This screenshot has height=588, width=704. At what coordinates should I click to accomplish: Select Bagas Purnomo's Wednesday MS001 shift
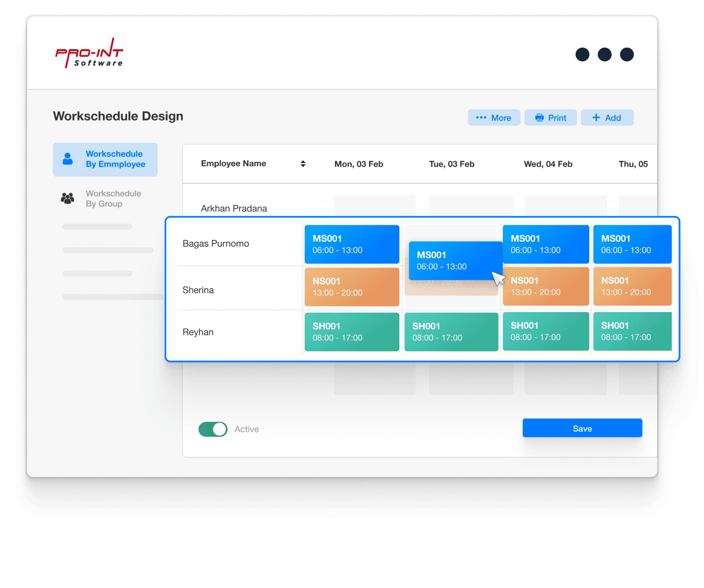[546, 244]
